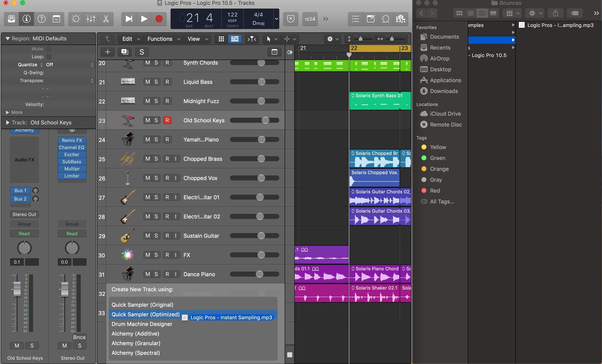Mute the Liquid Bass track
This screenshot has width=602, height=364.
coord(148,82)
